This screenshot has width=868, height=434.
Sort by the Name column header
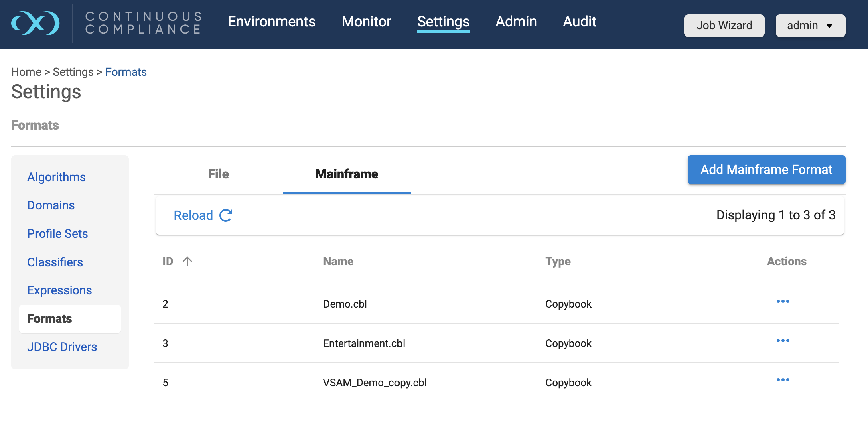338,261
